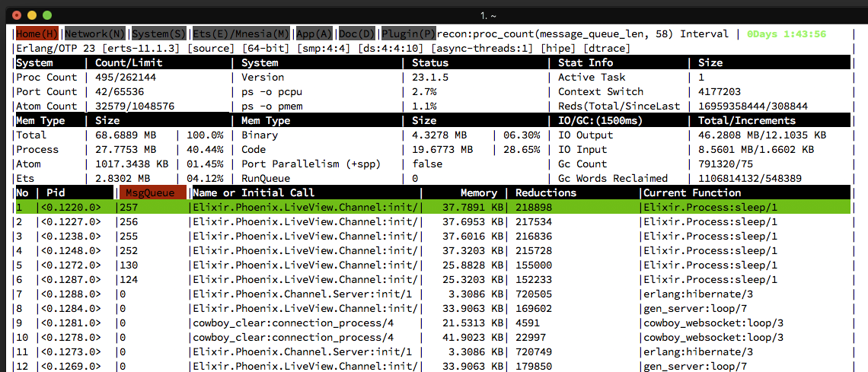The width and height of the screenshot is (868, 372).
Task: Click Proc Count value 495/262144
Action: (126, 78)
